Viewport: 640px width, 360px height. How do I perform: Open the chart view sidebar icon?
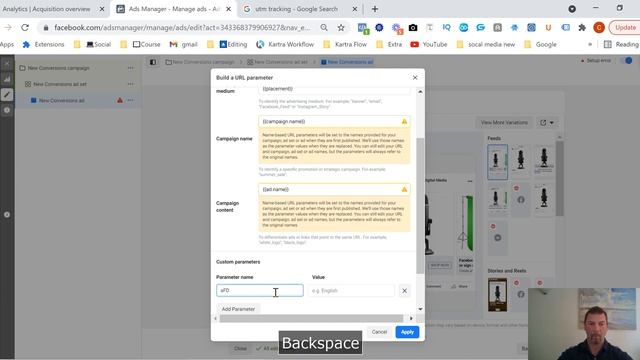tap(7, 79)
